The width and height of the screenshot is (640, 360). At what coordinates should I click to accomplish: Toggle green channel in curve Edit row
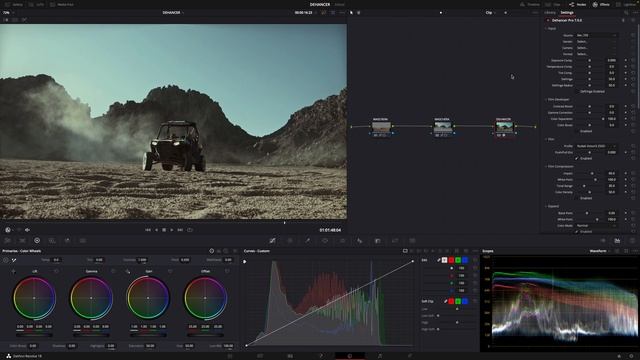pos(458,260)
